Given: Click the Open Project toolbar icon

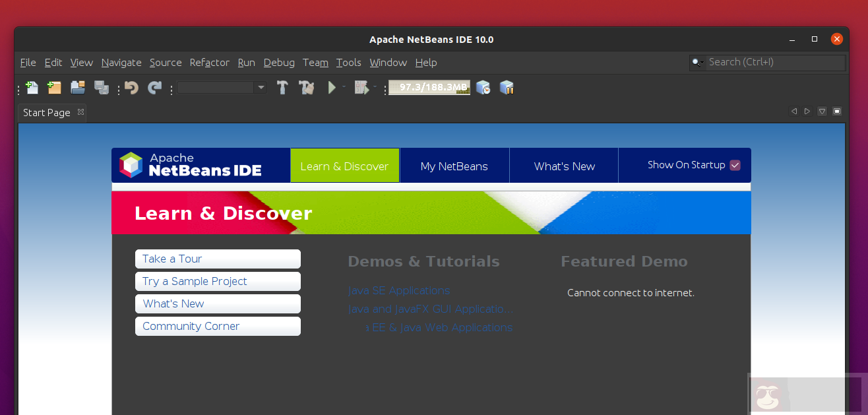Looking at the screenshot, I should coord(78,87).
